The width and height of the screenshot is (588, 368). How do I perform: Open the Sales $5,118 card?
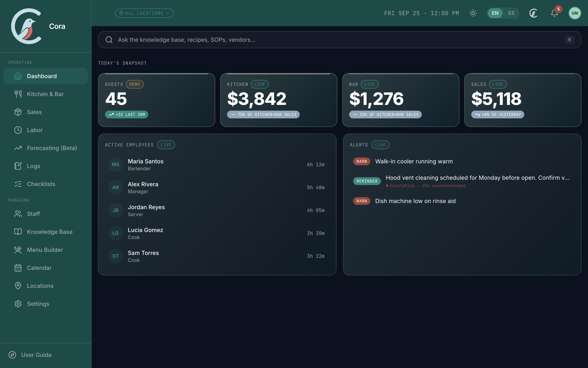pos(522,100)
